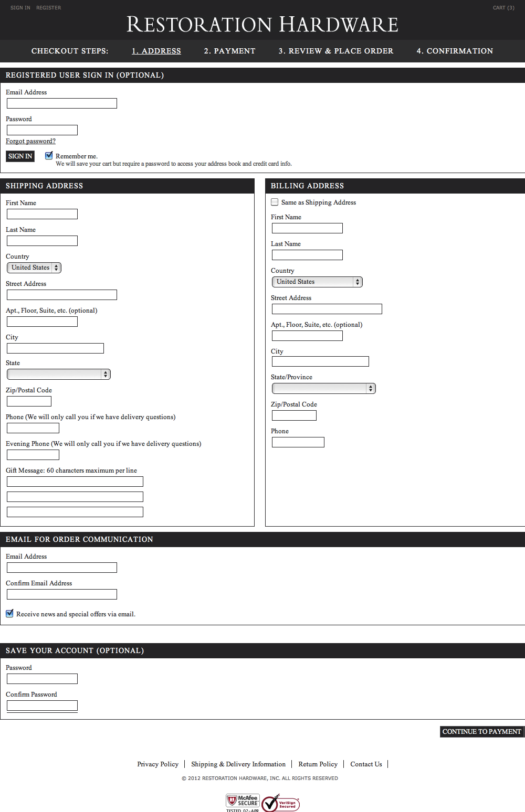525x812 pixels.
Task: Click Continue to Payment
Action: pyautogui.click(x=481, y=731)
